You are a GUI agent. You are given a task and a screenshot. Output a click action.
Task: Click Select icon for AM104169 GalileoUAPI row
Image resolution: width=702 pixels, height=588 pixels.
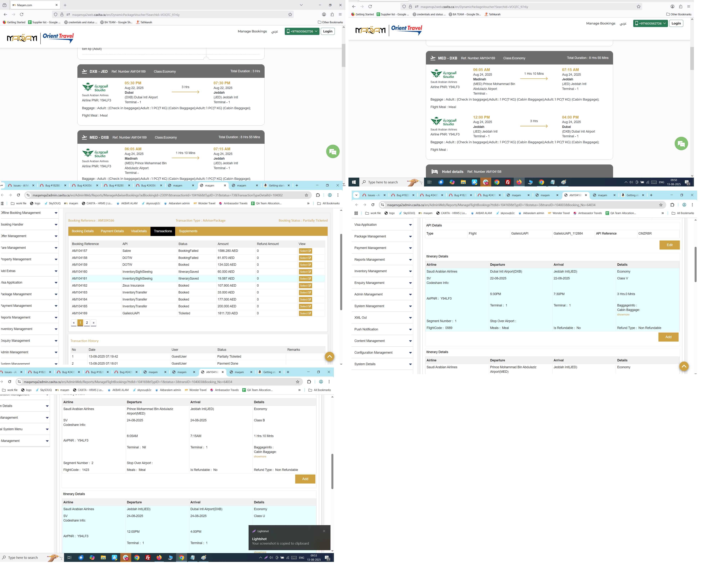(305, 313)
